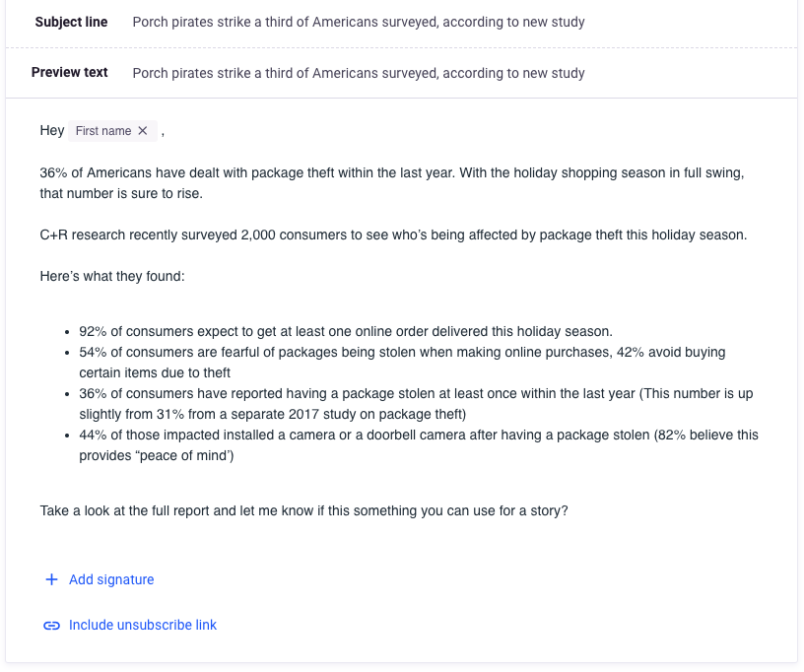Click the "Subject line" label
The height and width of the screenshot is (672, 804).
(x=71, y=22)
